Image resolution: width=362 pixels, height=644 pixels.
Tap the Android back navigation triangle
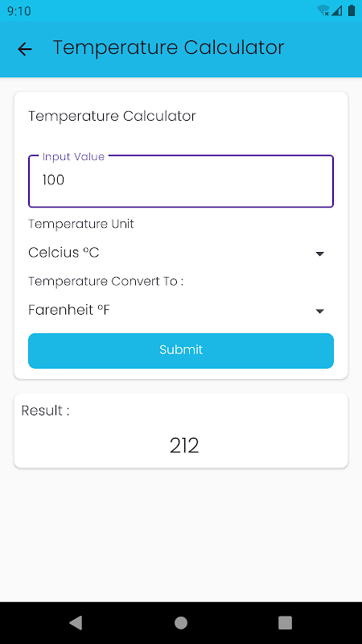pyautogui.click(x=76, y=622)
